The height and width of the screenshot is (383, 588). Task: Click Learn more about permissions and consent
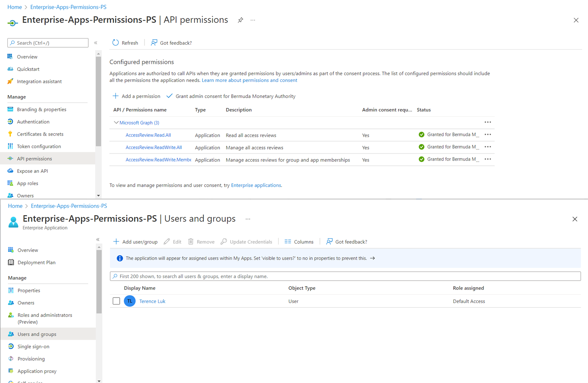(250, 80)
